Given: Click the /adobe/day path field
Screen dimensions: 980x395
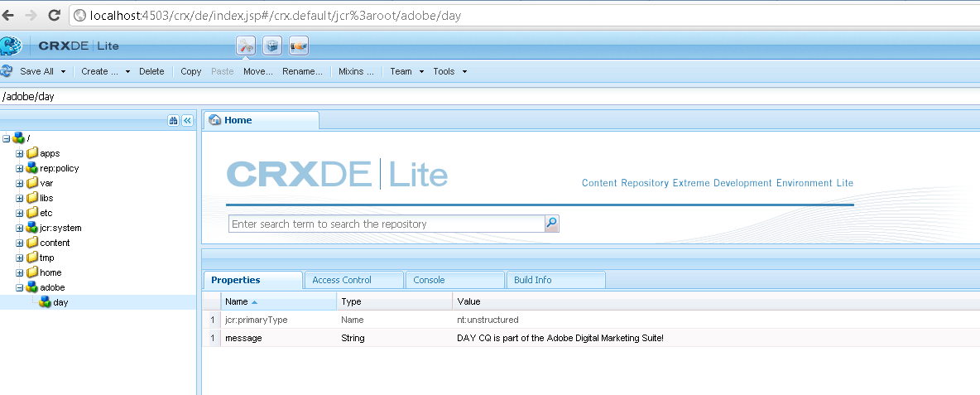Looking at the screenshot, I should pos(490,97).
